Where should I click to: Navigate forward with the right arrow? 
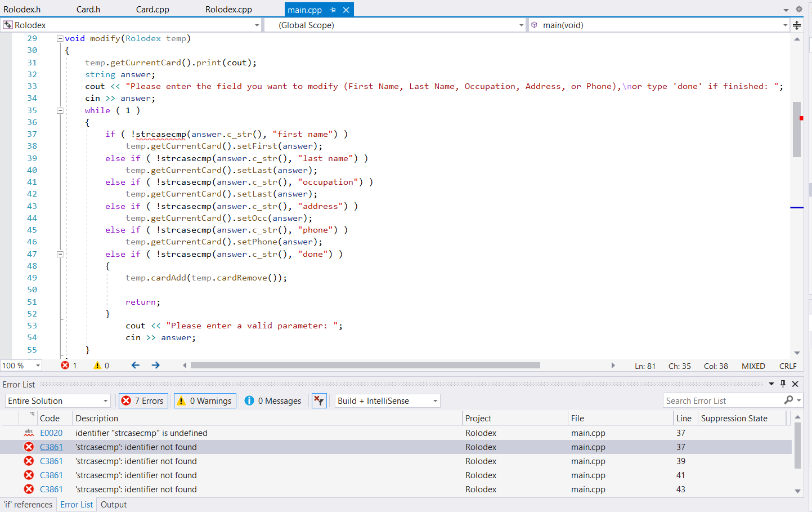coord(156,366)
